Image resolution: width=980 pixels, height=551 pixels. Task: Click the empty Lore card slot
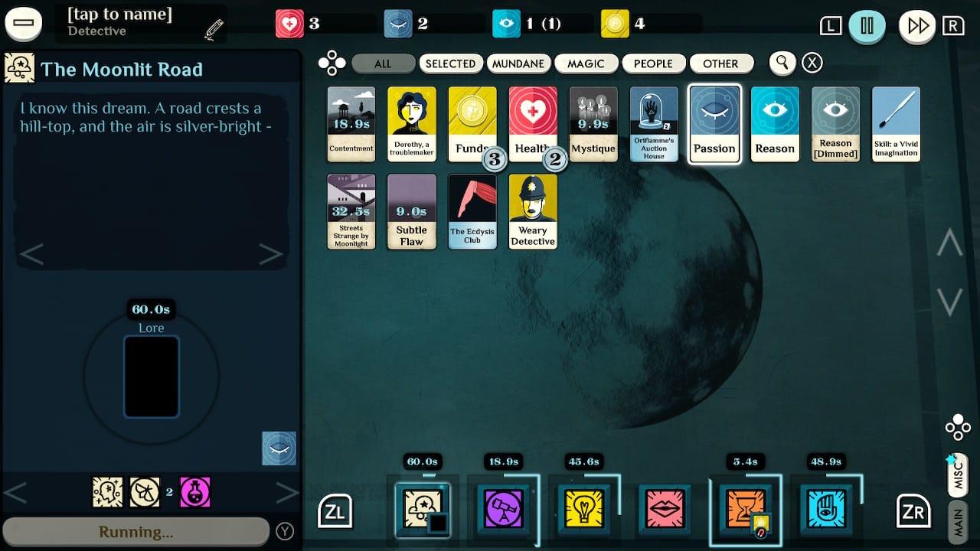click(x=151, y=377)
